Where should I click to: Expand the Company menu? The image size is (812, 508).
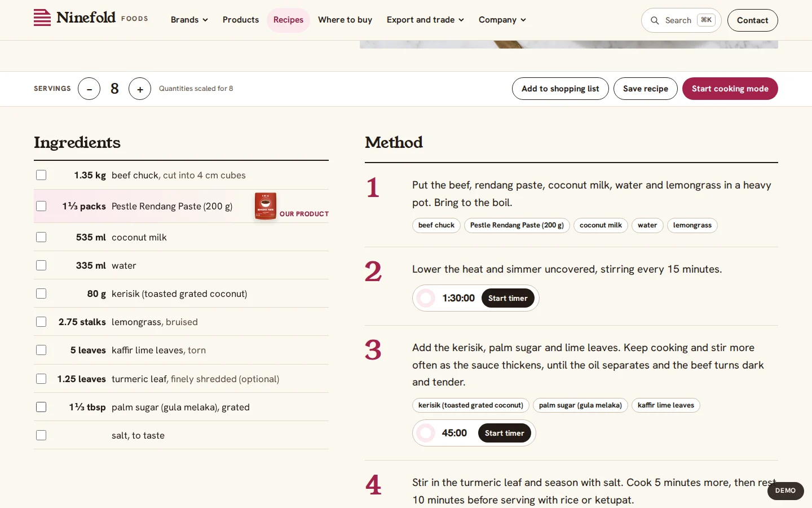[x=502, y=20]
